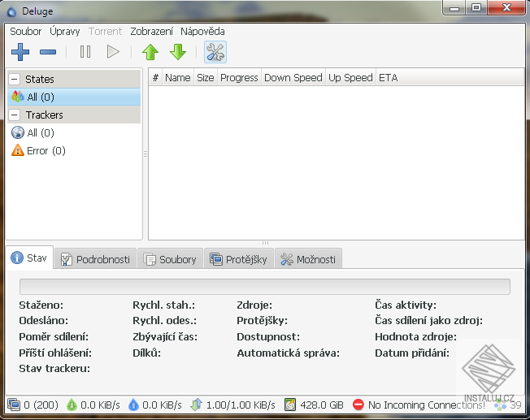Click the torrent progress bar in Stav tab

coord(265,287)
